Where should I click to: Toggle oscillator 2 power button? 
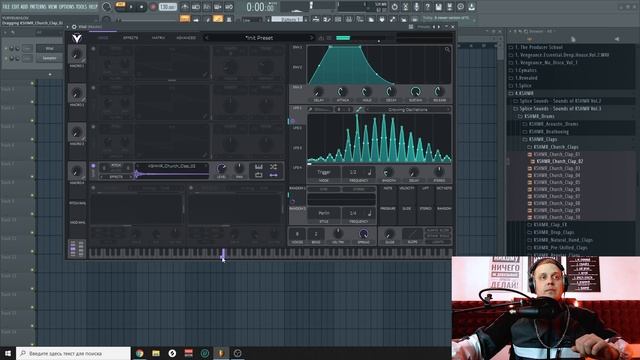[x=93, y=88]
